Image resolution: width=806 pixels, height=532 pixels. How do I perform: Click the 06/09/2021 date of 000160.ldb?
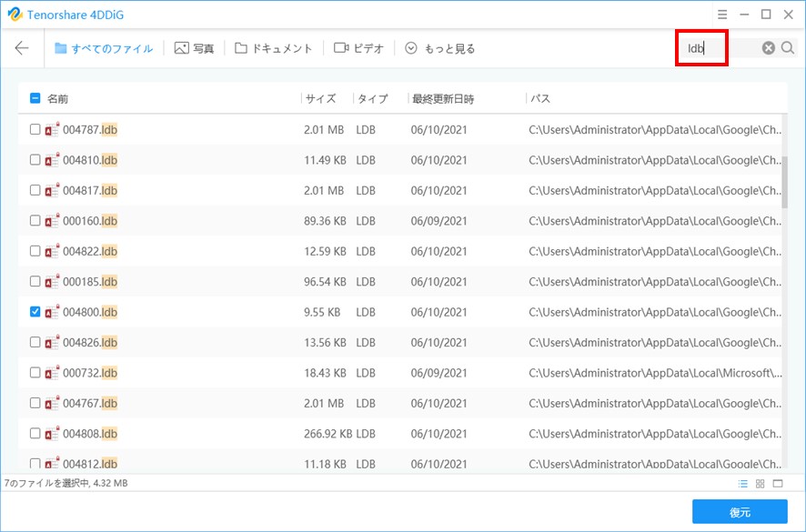pos(438,220)
